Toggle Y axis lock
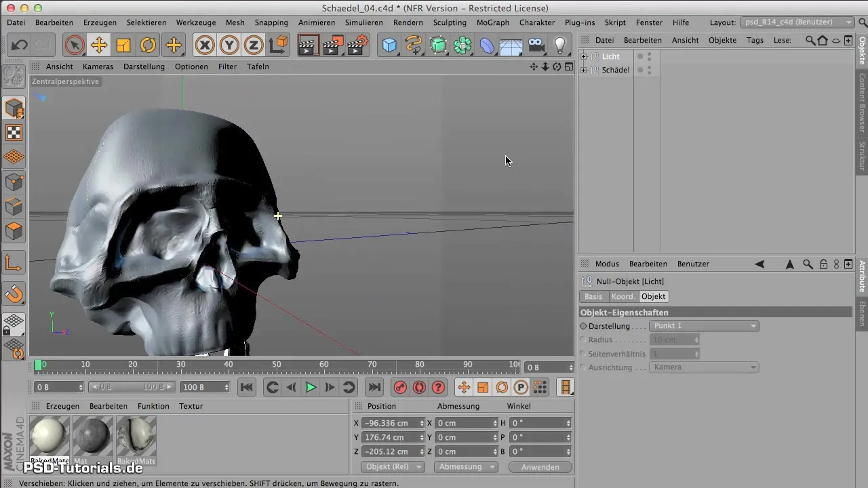Image resolution: width=868 pixels, height=488 pixels. (x=229, y=45)
